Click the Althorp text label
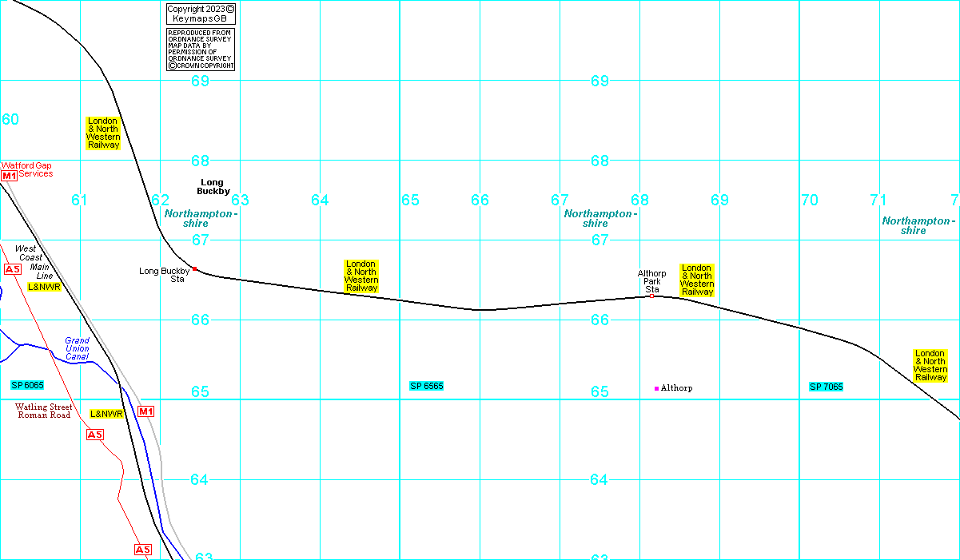This screenshot has height=560, width=960. click(x=677, y=388)
